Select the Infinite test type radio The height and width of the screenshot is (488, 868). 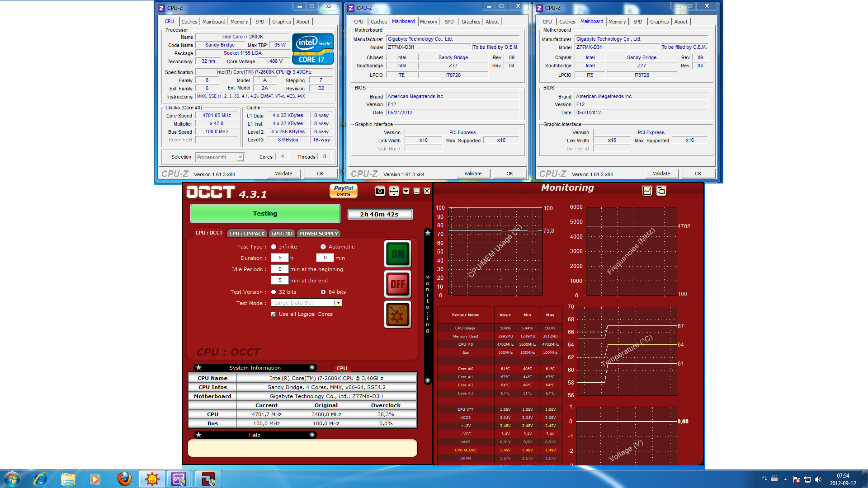tap(274, 247)
